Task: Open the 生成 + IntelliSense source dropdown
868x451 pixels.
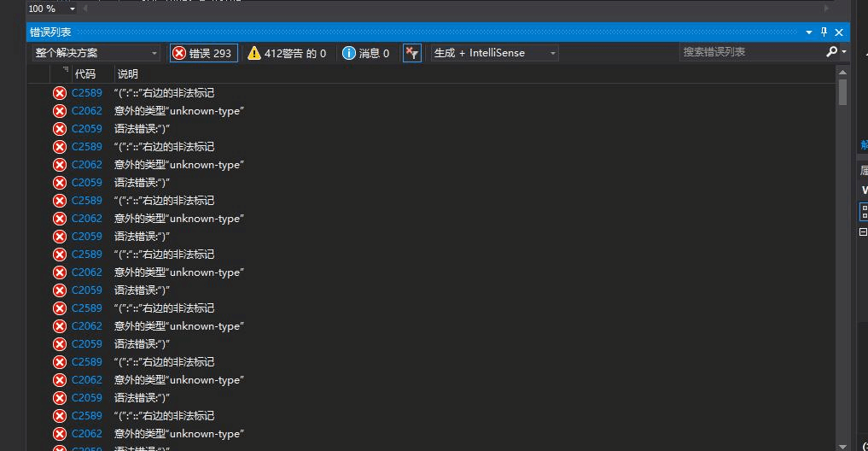Action: [494, 53]
